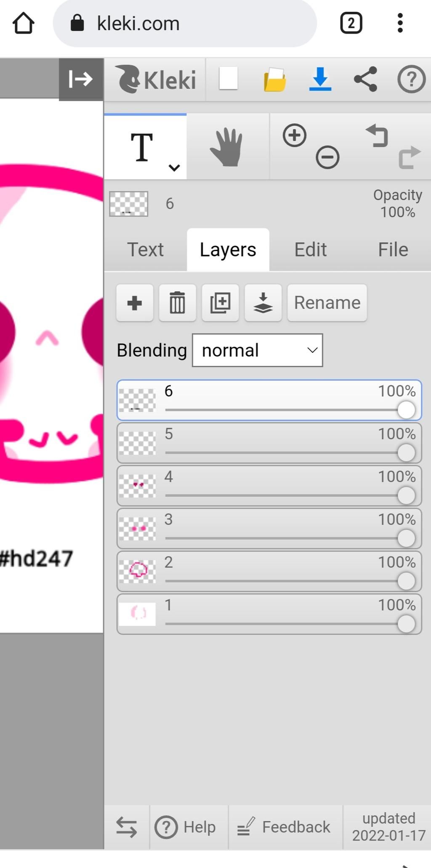Open the Blending mode dropdown

pyautogui.click(x=258, y=350)
